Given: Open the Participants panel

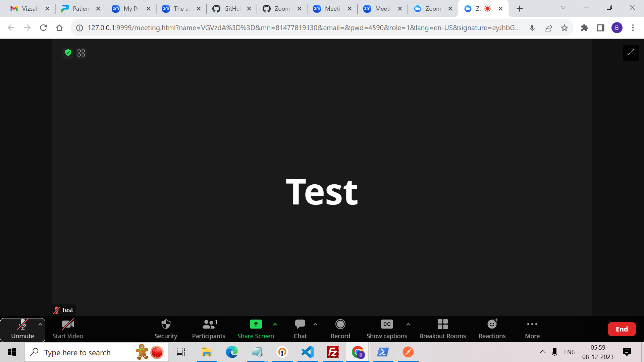Looking at the screenshot, I should [208, 328].
